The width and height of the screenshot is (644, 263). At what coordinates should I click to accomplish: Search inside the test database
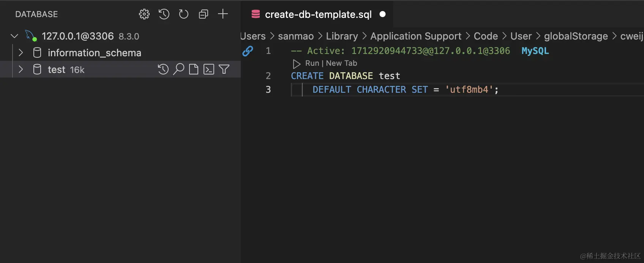click(x=178, y=69)
